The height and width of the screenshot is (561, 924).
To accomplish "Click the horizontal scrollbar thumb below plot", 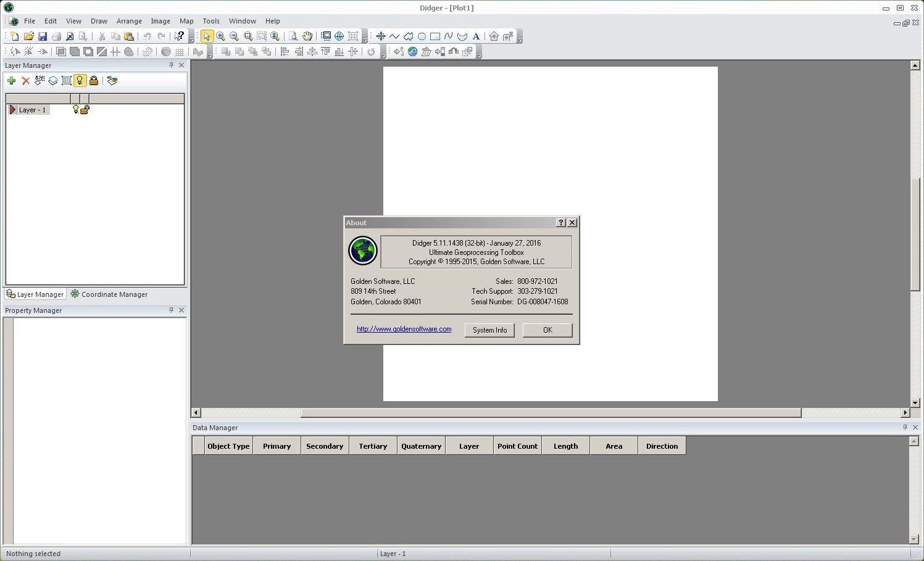I will 551,412.
